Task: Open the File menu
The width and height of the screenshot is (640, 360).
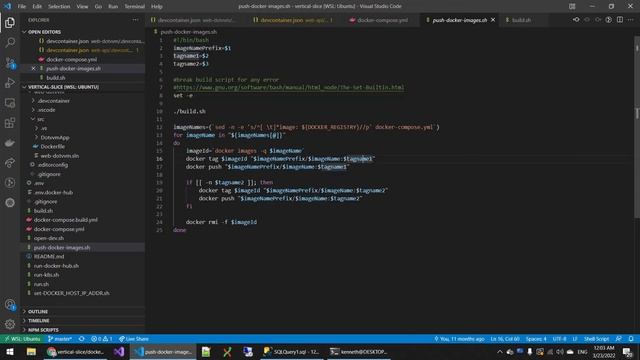Action: point(22,6)
